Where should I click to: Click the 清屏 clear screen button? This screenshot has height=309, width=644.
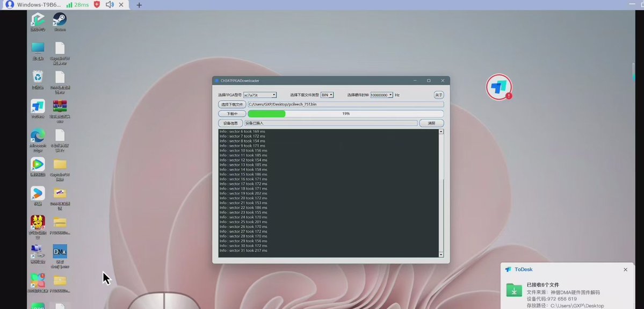[x=431, y=123]
